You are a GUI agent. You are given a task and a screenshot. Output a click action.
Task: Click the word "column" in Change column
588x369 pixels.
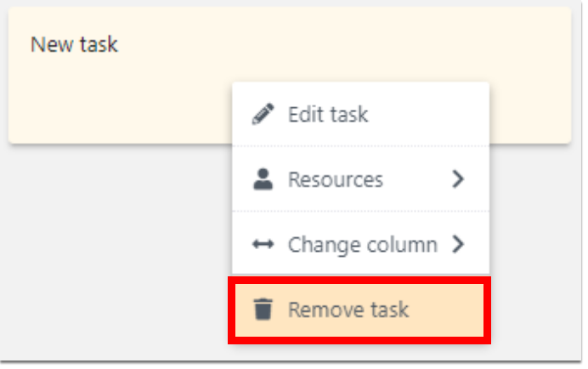[x=402, y=245]
